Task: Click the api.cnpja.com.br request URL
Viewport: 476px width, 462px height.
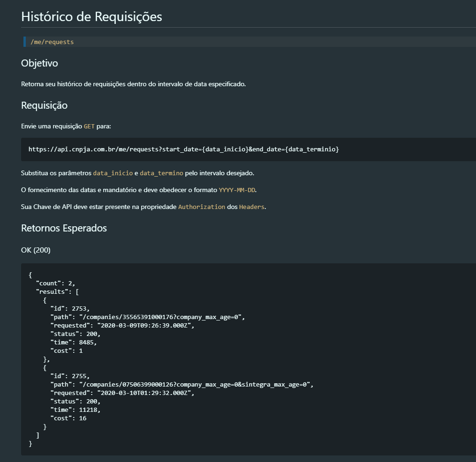Action: (184, 149)
